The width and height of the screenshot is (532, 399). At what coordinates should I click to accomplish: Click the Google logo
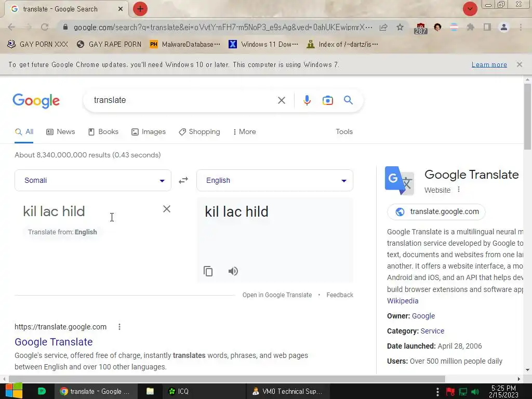click(x=36, y=101)
